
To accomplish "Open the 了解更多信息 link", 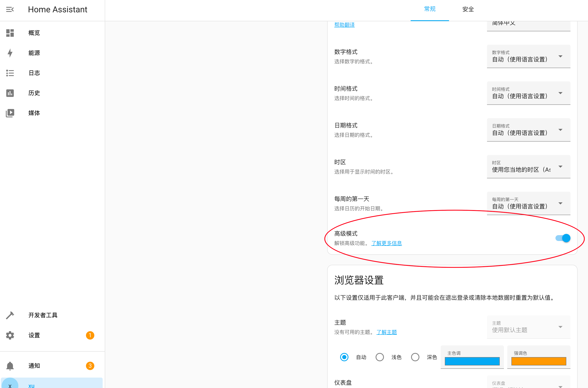I will [x=386, y=243].
